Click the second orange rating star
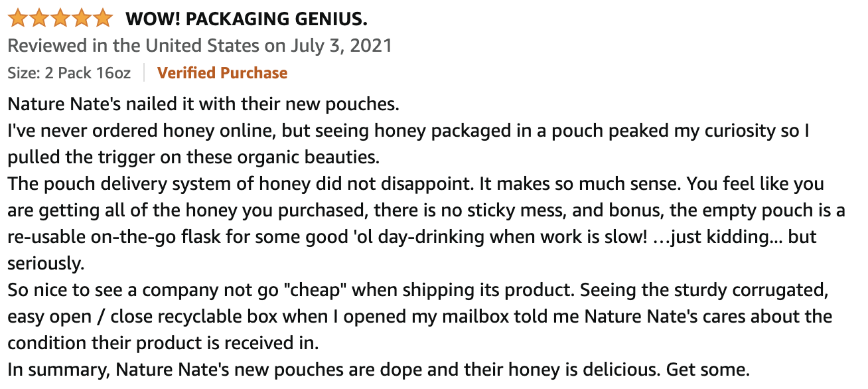This screenshot has height=389, width=868. 39,18
